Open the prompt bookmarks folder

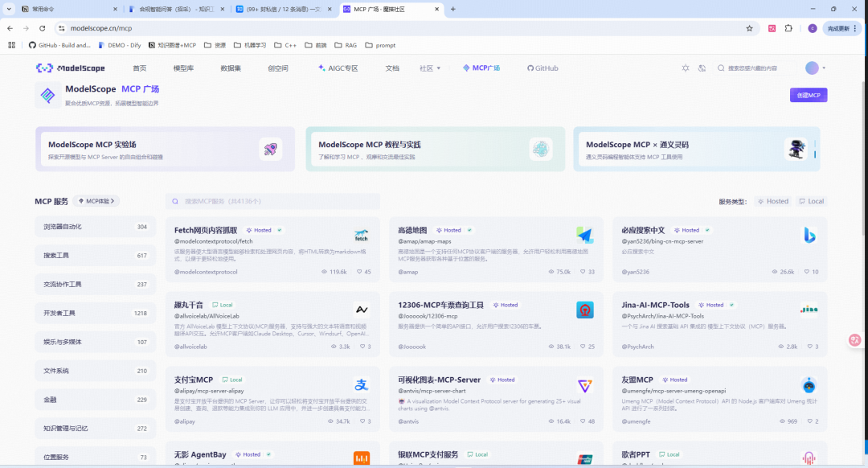point(380,45)
